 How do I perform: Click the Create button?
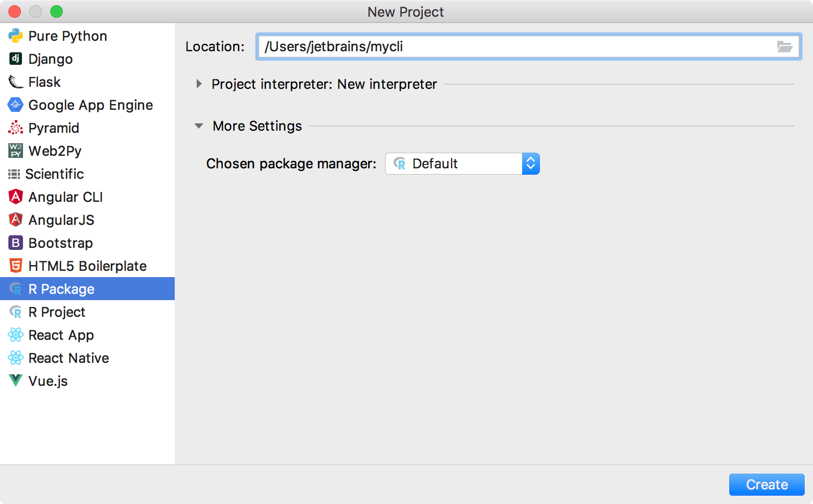pos(766,484)
